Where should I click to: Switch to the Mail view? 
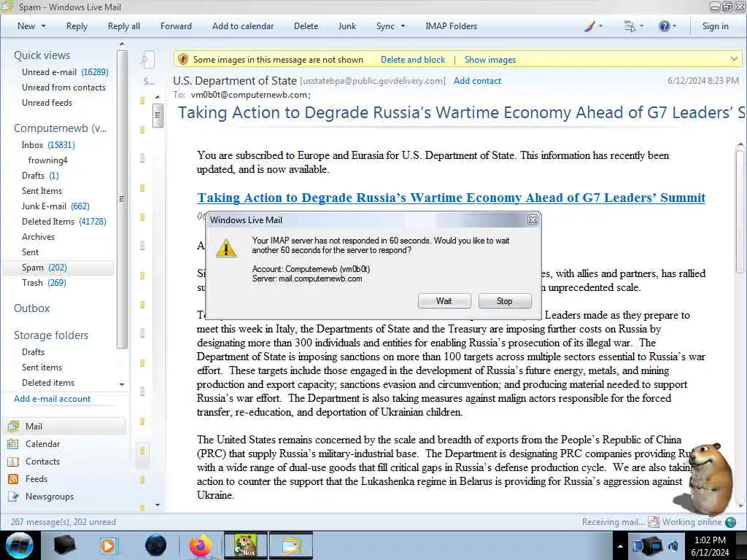(64, 426)
